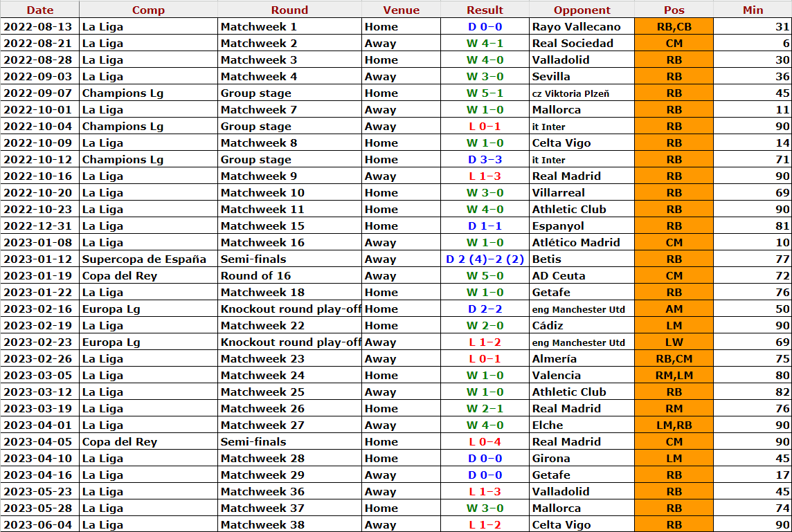
Task: Click the Min column header
Action: pos(753,10)
